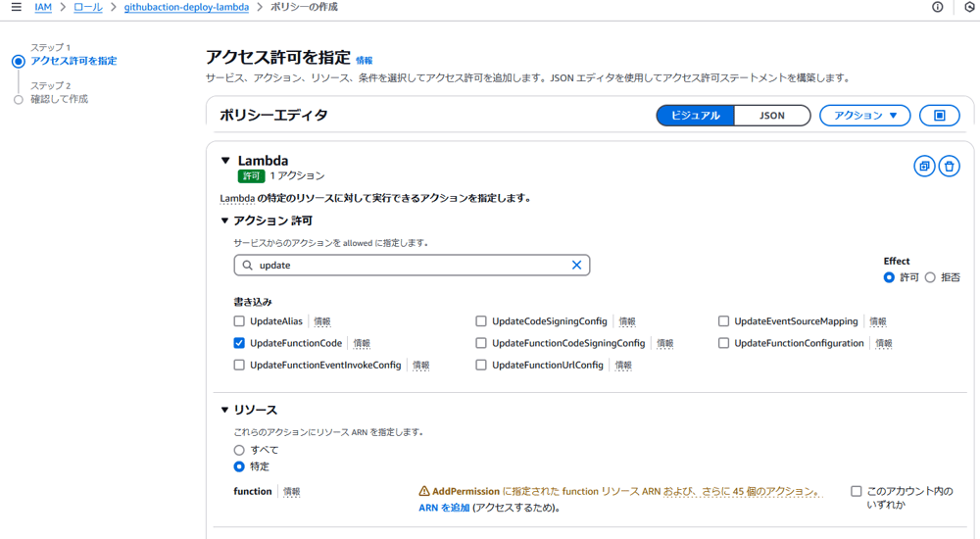Switch to the JSON editor tab
980x539 pixels.
772,116
